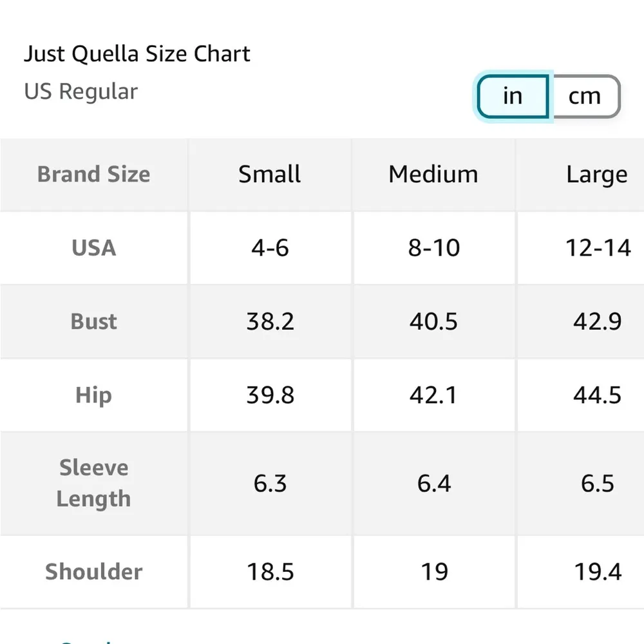Select the "in" unit toggle
644x644 pixels.
click(513, 97)
